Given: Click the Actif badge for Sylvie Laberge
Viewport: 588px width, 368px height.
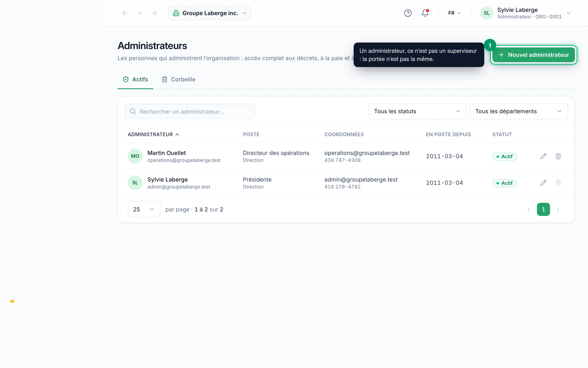Looking at the screenshot, I should point(504,183).
